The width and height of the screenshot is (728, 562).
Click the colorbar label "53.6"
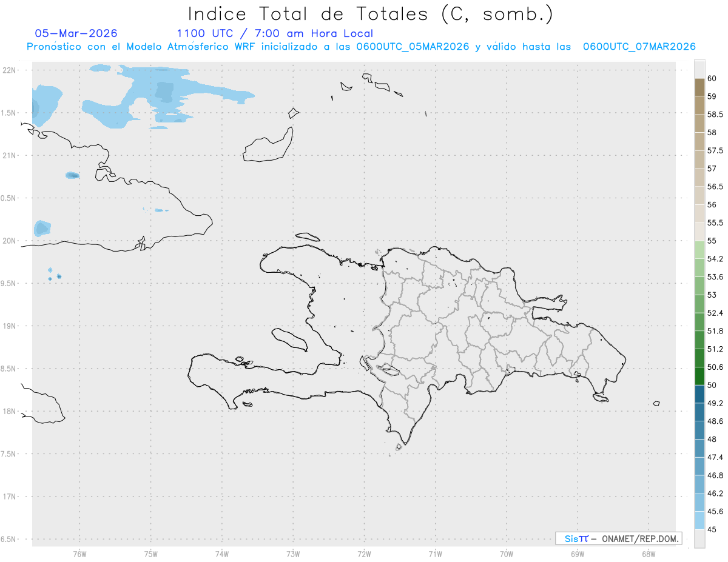coord(715,277)
